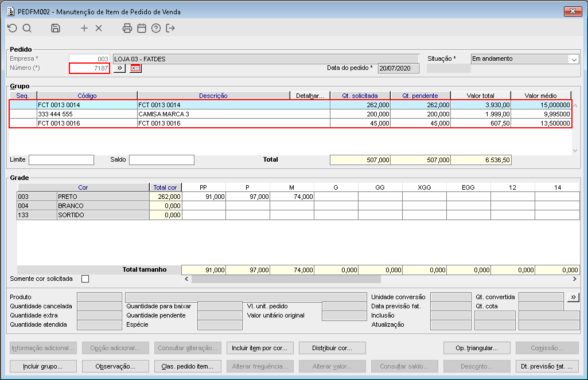Screen dimensions: 588x380
Task: Click grid icon beside Número field
Action: pos(135,68)
